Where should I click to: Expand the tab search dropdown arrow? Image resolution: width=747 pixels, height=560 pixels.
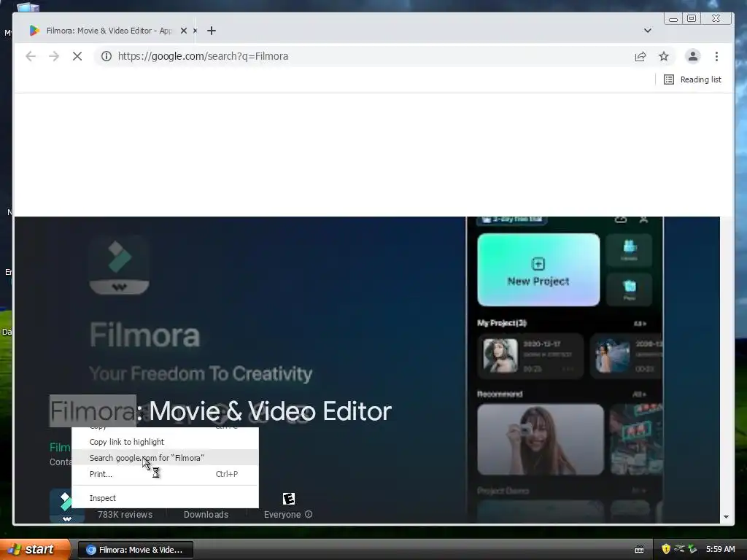tap(648, 31)
